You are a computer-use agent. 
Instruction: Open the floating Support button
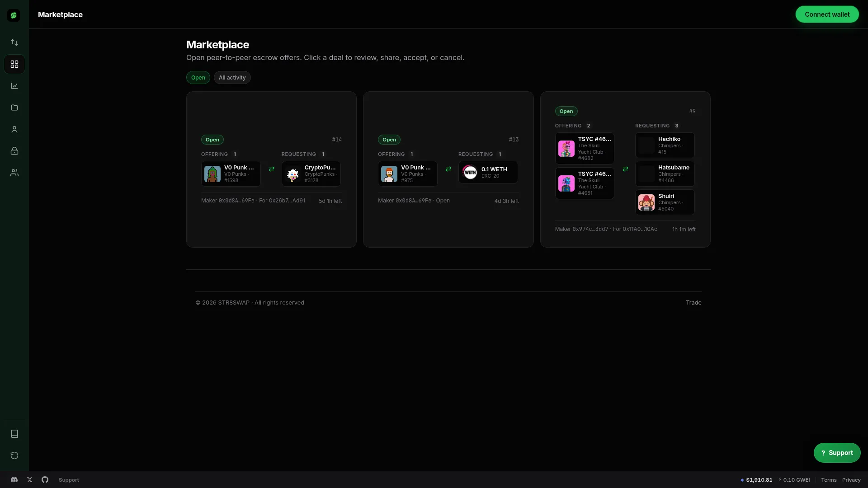(837, 453)
